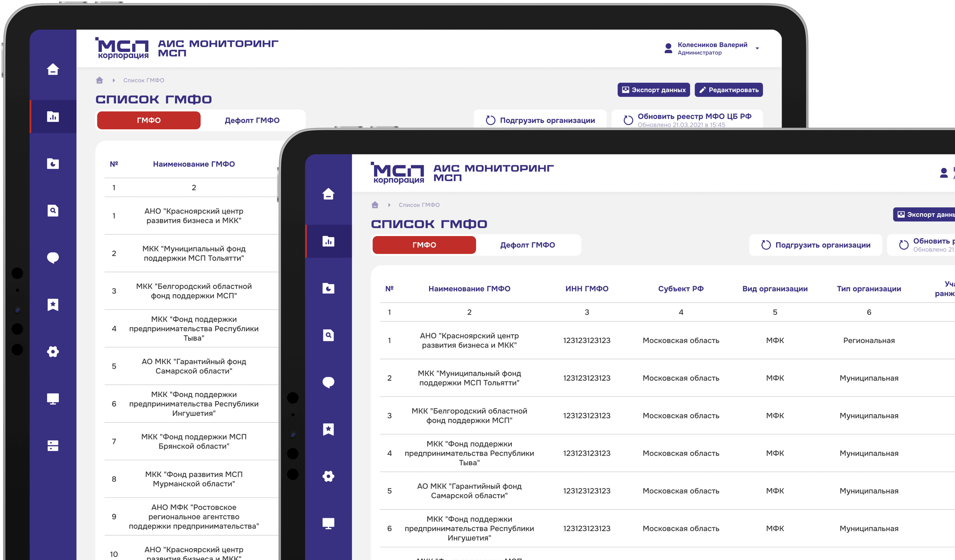Open chat bubble icon in front tablet sidebar
This screenshot has height=560, width=955.
[328, 382]
